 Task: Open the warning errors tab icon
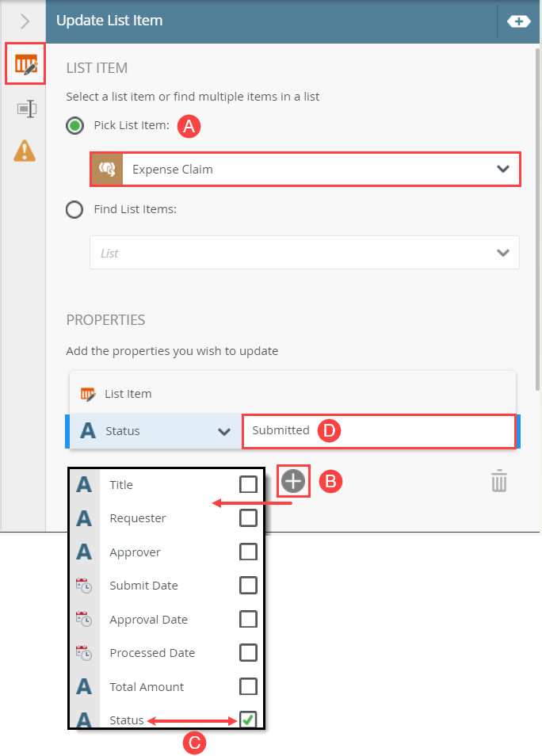(25, 150)
